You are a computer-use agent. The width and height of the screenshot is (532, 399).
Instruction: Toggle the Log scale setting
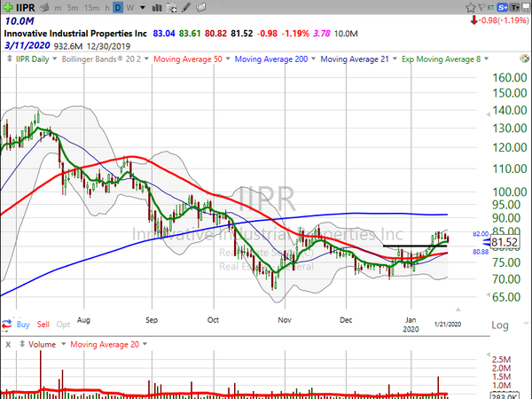500,325
